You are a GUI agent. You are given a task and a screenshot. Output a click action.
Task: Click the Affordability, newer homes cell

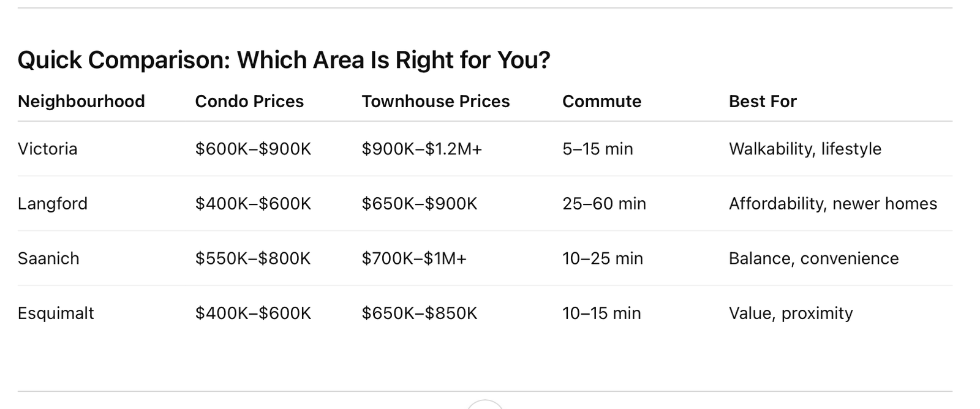pos(832,203)
